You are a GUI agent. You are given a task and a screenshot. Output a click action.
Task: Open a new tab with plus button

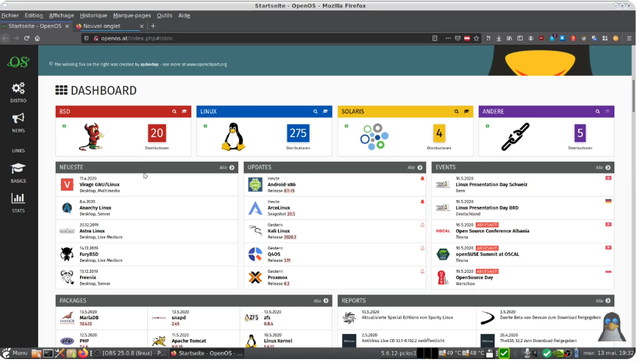153,26
